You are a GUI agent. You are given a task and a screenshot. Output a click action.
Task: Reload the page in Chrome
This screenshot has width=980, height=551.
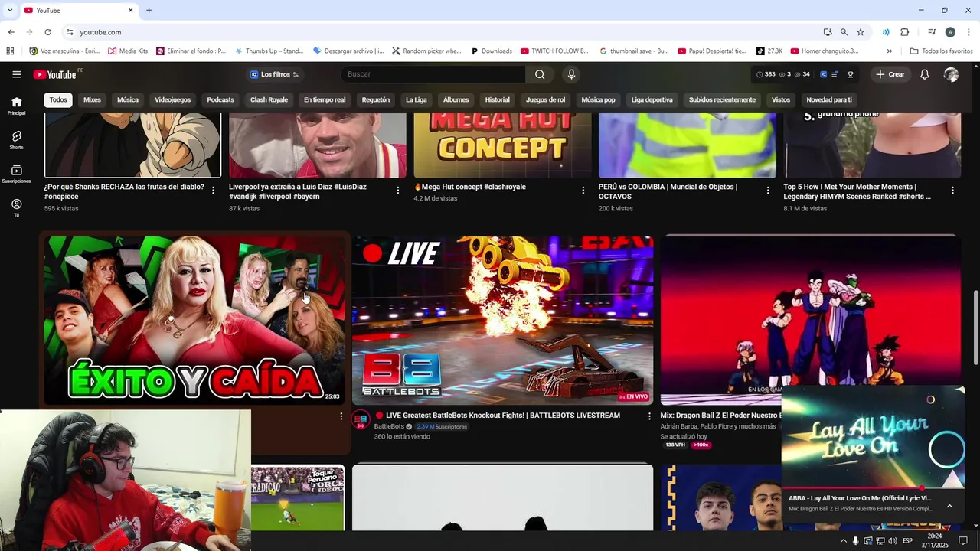coord(47,32)
